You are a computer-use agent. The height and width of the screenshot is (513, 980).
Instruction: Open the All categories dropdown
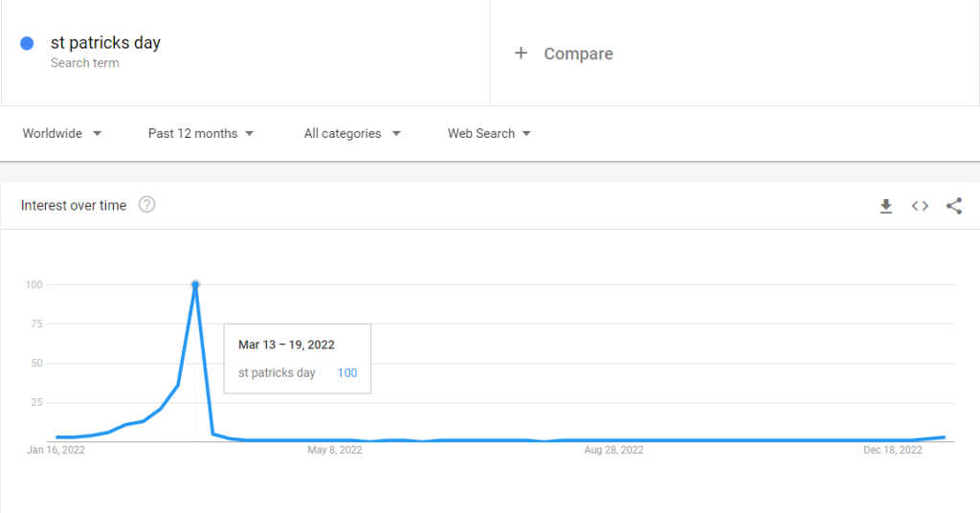click(x=352, y=133)
